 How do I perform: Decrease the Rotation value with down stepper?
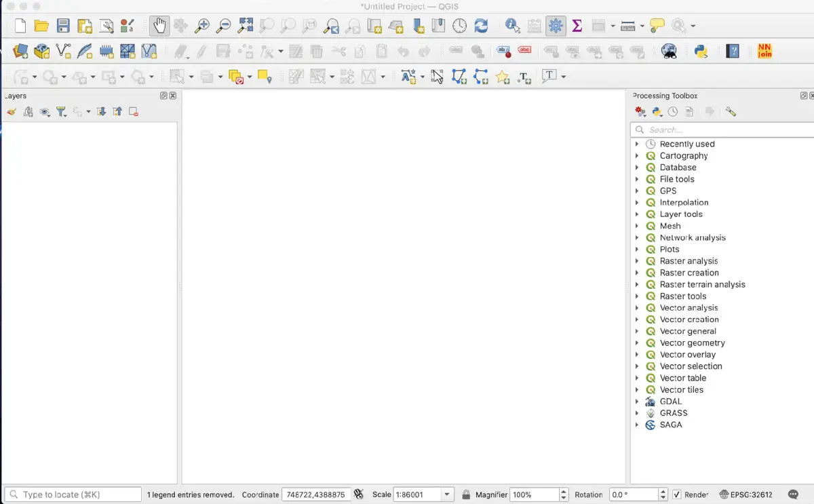[663, 498]
